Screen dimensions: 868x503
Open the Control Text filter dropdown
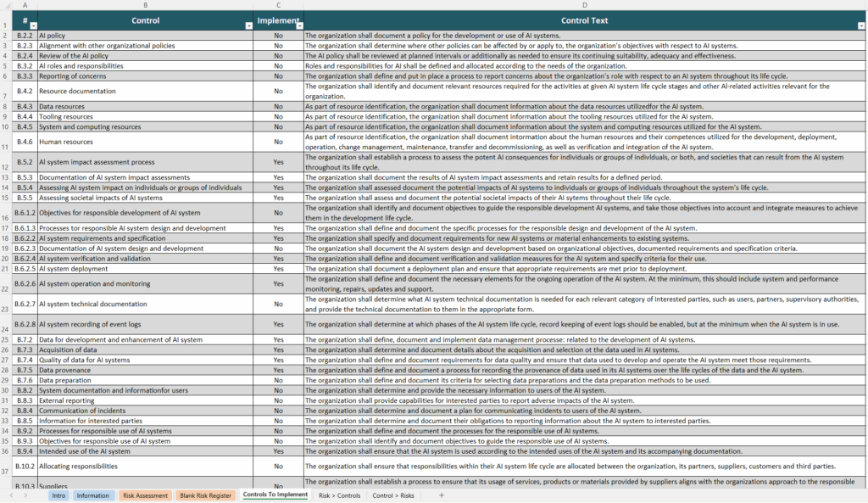pyautogui.click(x=860, y=24)
